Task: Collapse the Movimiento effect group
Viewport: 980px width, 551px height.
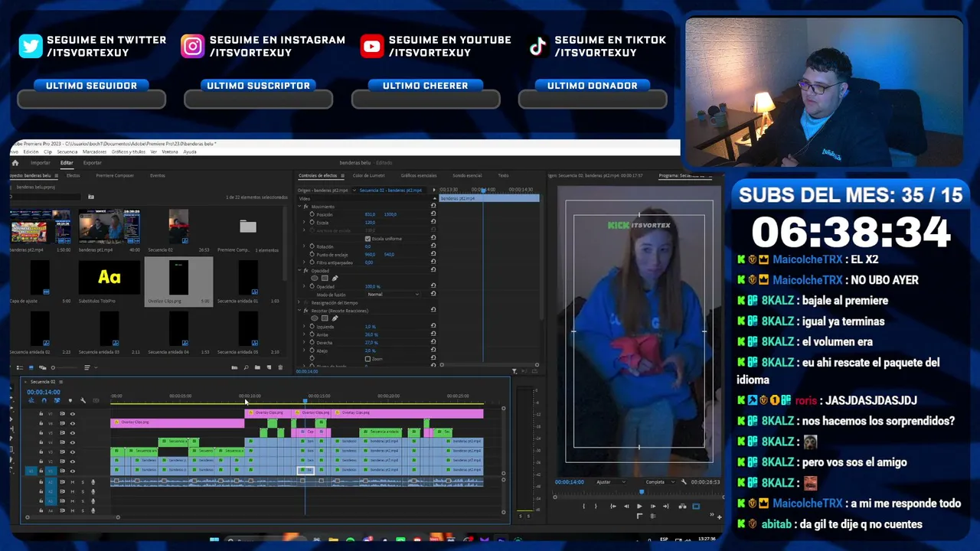Action: pyautogui.click(x=299, y=207)
